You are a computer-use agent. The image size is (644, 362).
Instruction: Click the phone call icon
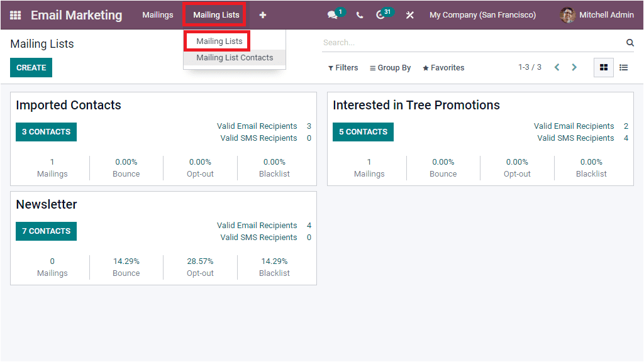click(x=359, y=14)
